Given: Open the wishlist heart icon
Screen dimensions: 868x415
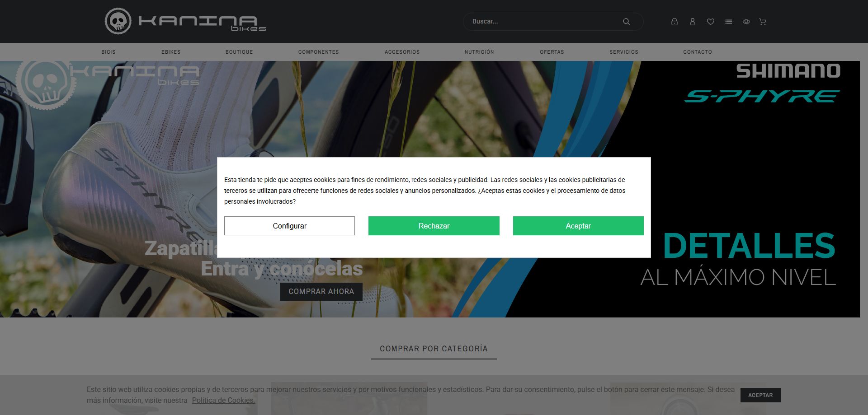Looking at the screenshot, I should (710, 22).
